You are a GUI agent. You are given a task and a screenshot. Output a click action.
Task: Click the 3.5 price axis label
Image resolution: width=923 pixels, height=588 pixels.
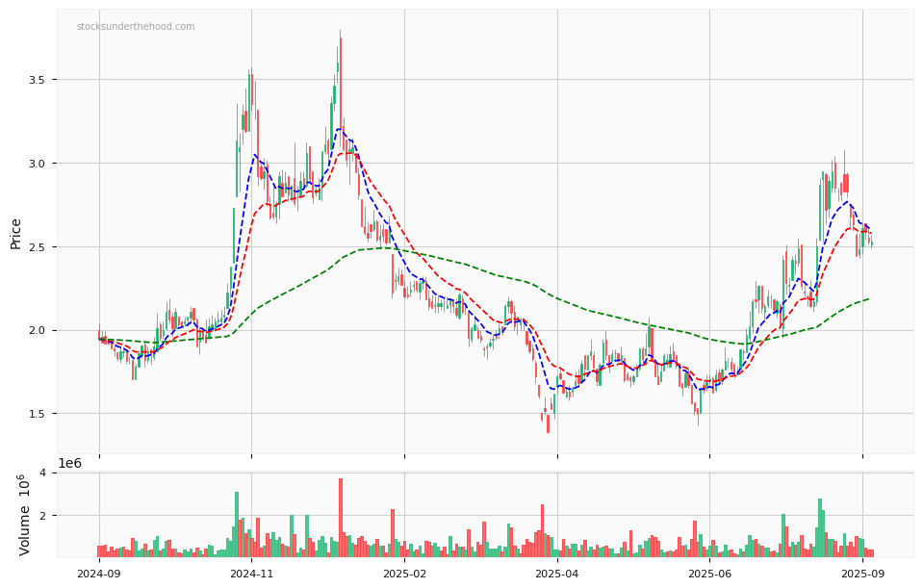coord(38,80)
